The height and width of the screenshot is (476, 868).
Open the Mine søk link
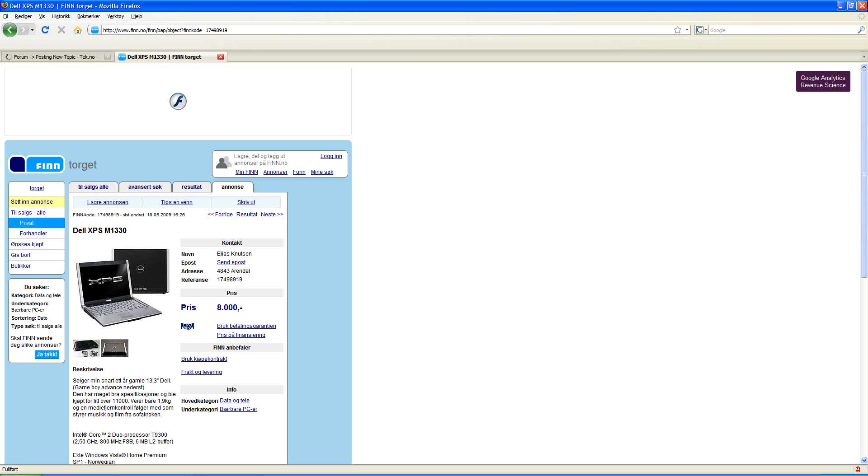tap(322, 172)
